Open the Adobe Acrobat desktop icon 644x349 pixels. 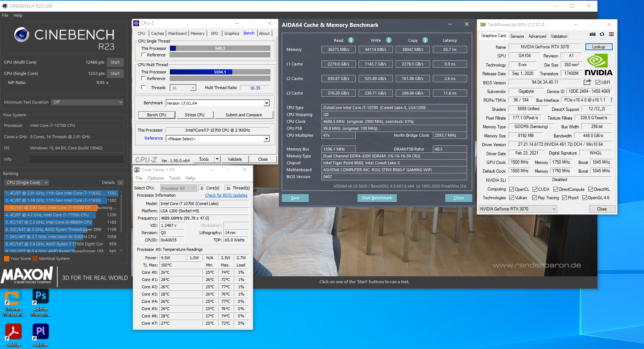click(x=13, y=335)
